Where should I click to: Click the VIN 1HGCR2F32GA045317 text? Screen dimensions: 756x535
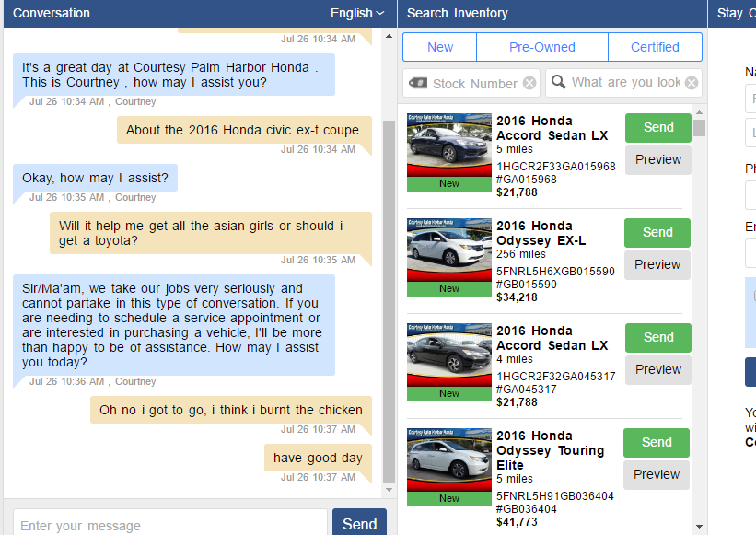coord(556,377)
